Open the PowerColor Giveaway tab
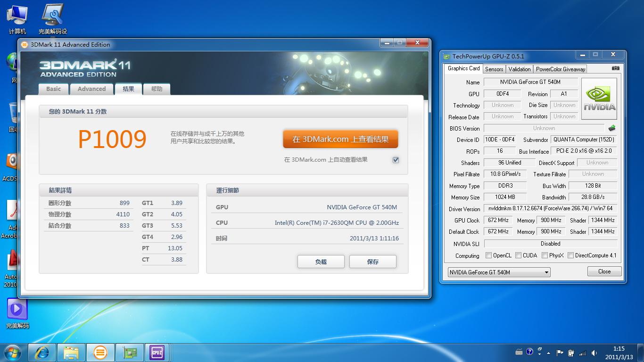This screenshot has height=362, width=644. point(561,69)
